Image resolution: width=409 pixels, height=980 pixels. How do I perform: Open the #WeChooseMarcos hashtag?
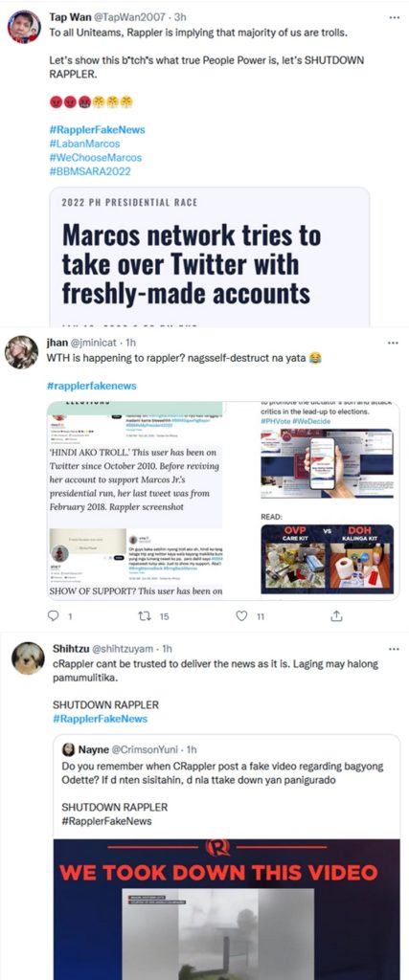(x=95, y=158)
